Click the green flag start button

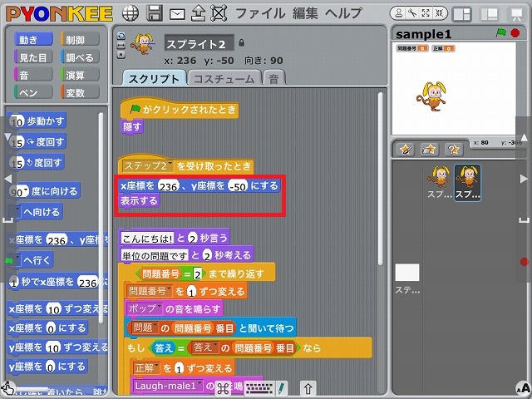click(x=500, y=33)
